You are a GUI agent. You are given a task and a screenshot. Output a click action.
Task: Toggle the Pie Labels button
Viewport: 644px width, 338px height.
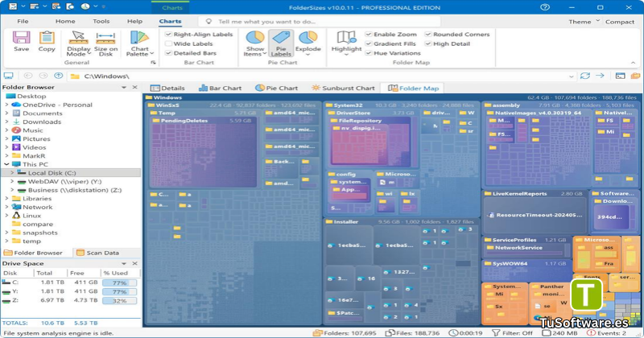coord(281,43)
